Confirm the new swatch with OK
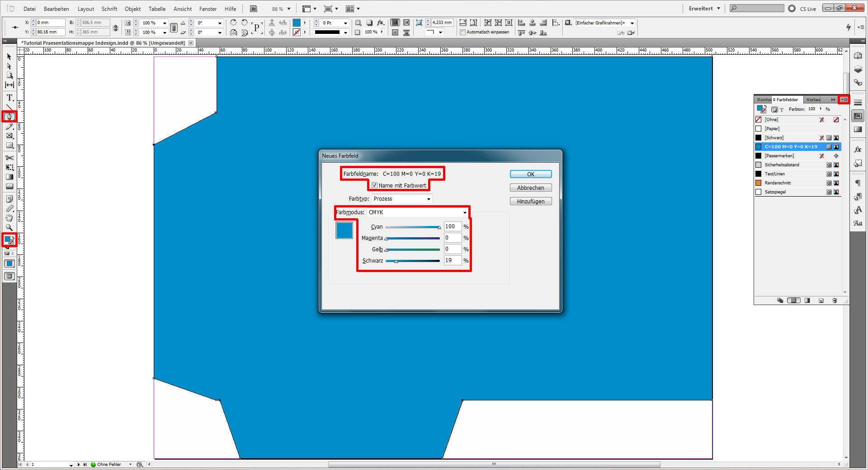The image size is (868, 470). 530,174
